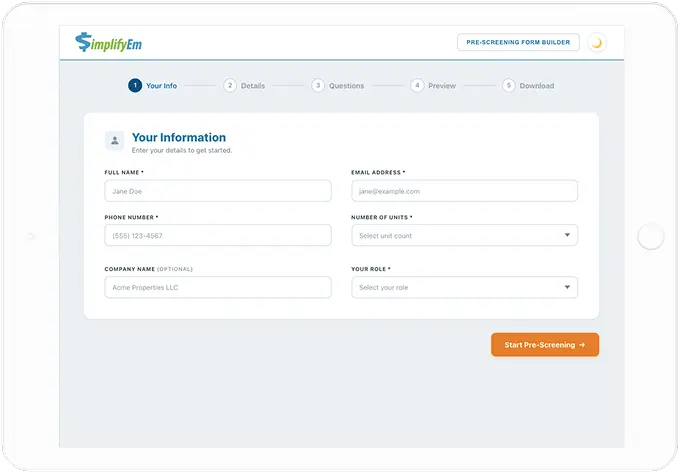Select step 1 Your Info

click(152, 85)
